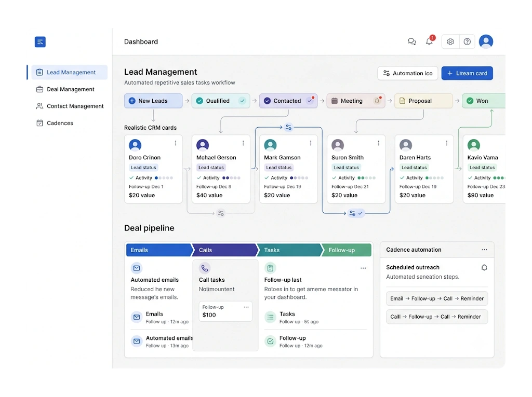Click Doro Crinon's avatar
532x397 pixels.
(x=135, y=145)
